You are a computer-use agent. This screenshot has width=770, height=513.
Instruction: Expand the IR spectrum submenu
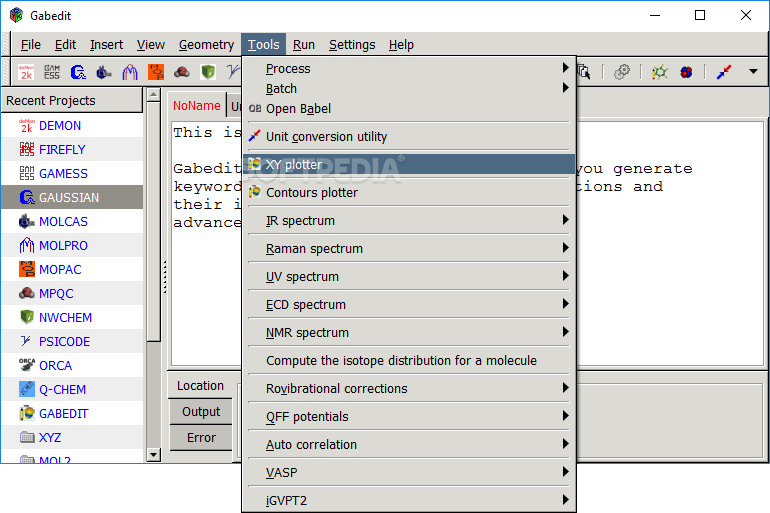tap(409, 220)
